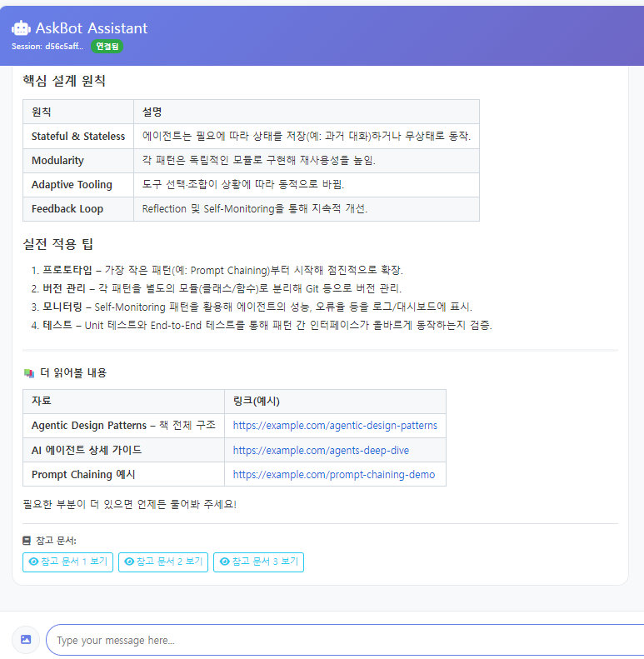Click the 링크(예시) column header
The image size is (644, 659).
[256, 402]
